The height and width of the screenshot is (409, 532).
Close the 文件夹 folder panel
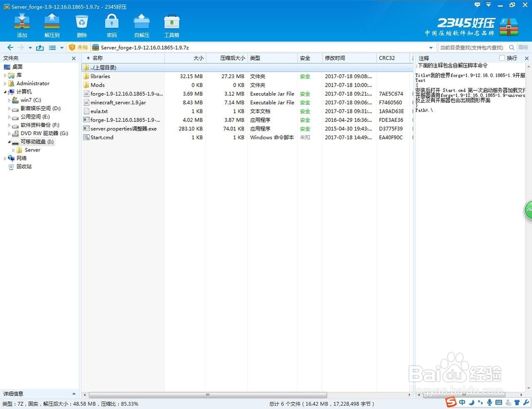[x=73, y=59]
